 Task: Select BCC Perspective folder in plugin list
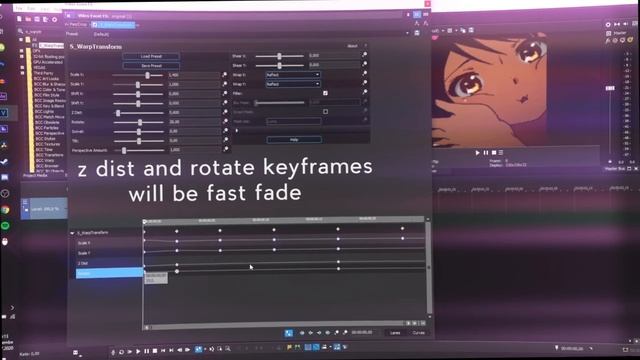(50, 133)
